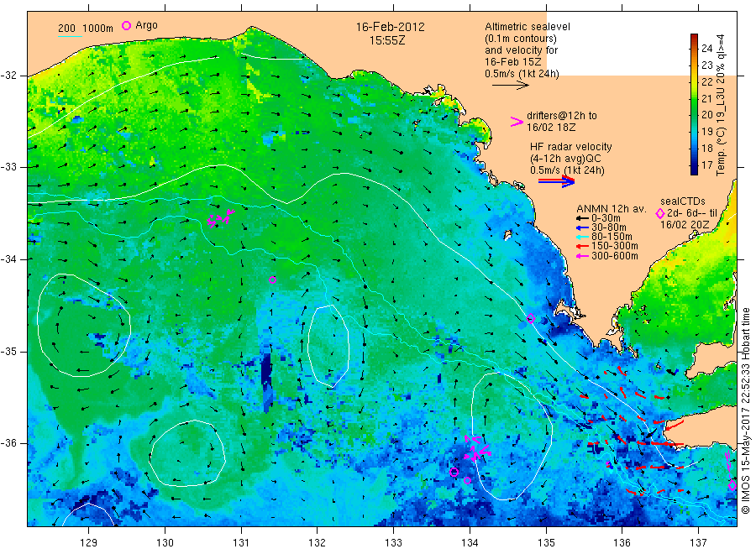Click the black altimetric velocity scale arrow
Screen dimensions: 756x554
(x=511, y=86)
